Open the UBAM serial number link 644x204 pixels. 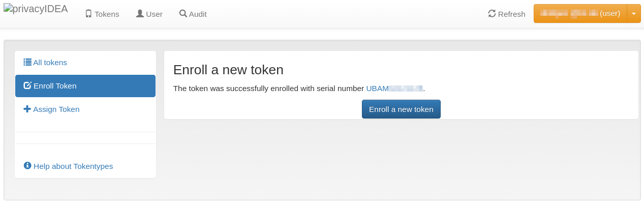tap(394, 89)
